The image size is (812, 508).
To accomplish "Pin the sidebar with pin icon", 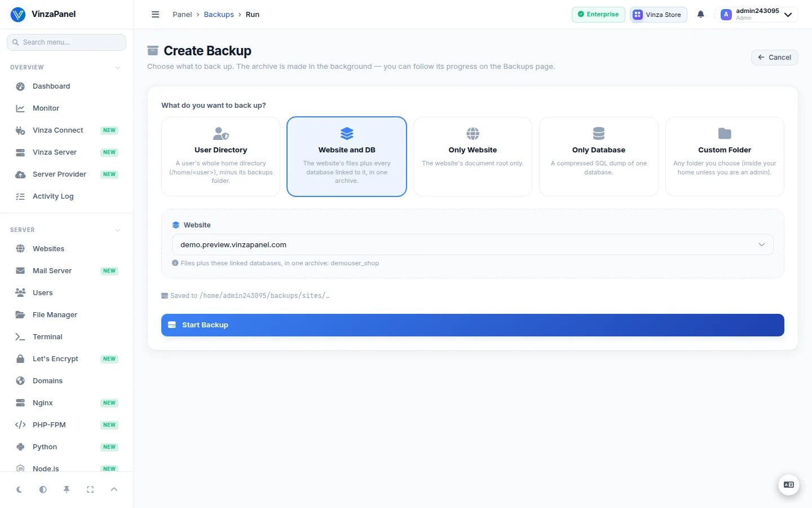I will coord(67,489).
